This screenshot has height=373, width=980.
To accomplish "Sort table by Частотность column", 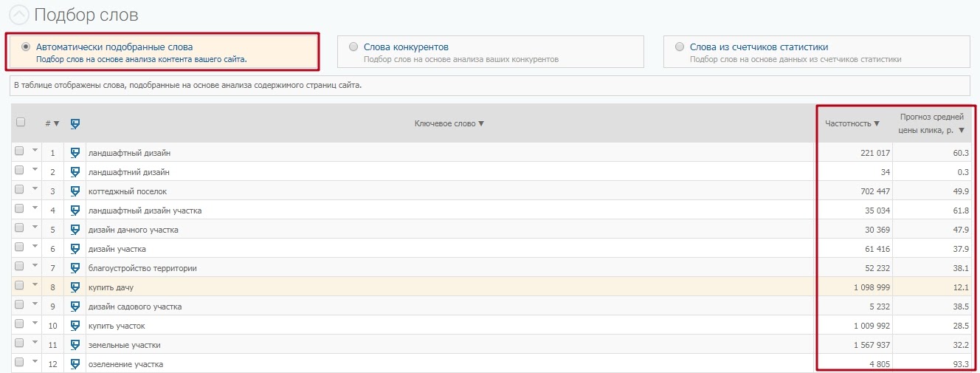I will point(852,123).
